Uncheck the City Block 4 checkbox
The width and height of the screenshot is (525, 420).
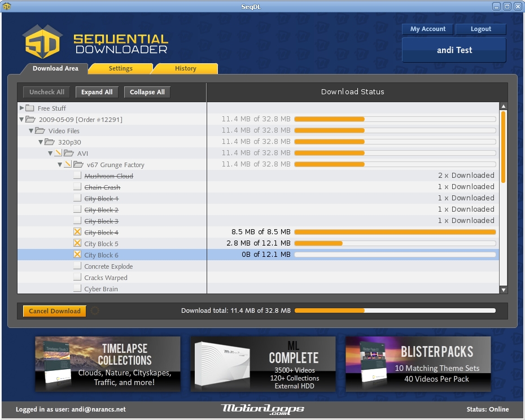(77, 232)
